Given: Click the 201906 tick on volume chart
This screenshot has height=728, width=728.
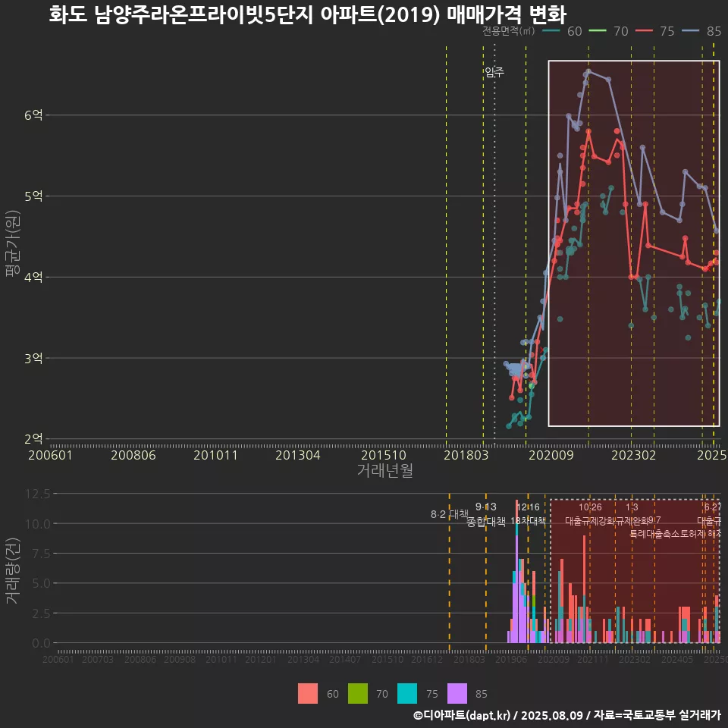Looking at the screenshot, I should [x=510, y=659].
